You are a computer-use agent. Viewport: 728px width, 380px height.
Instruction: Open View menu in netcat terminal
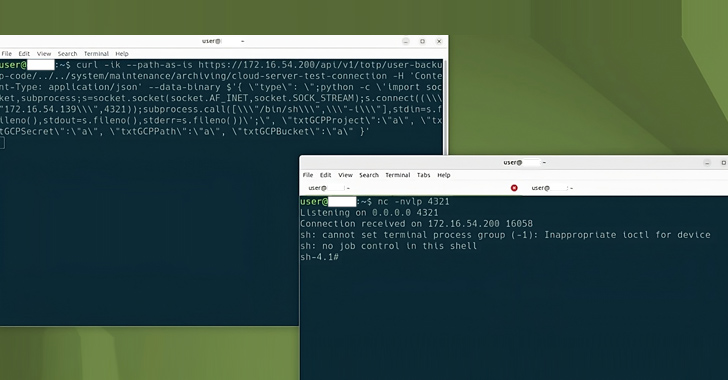coord(345,175)
